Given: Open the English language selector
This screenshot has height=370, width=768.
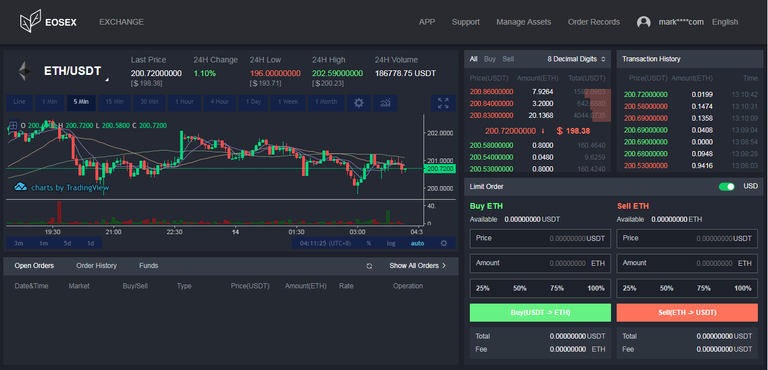Looking at the screenshot, I should pyautogui.click(x=725, y=22).
